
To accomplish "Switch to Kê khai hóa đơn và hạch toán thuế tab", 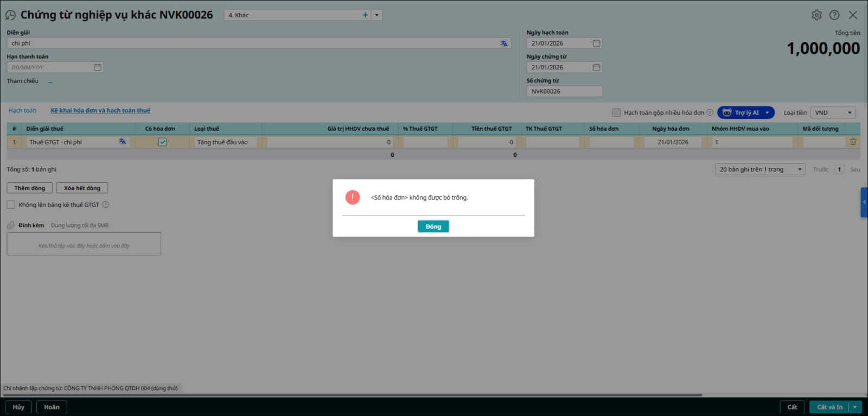I will click(100, 111).
